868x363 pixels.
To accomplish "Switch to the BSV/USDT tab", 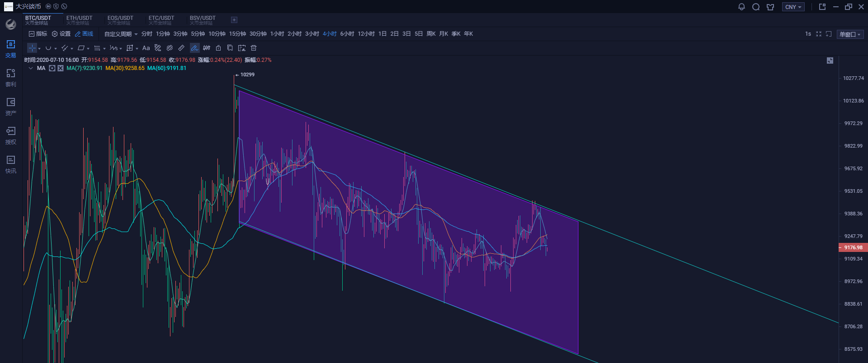I will pos(203,20).
